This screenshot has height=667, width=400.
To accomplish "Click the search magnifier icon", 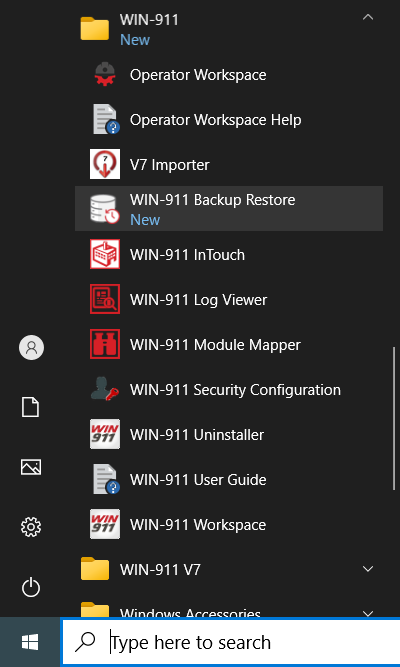I will (85, 642).
